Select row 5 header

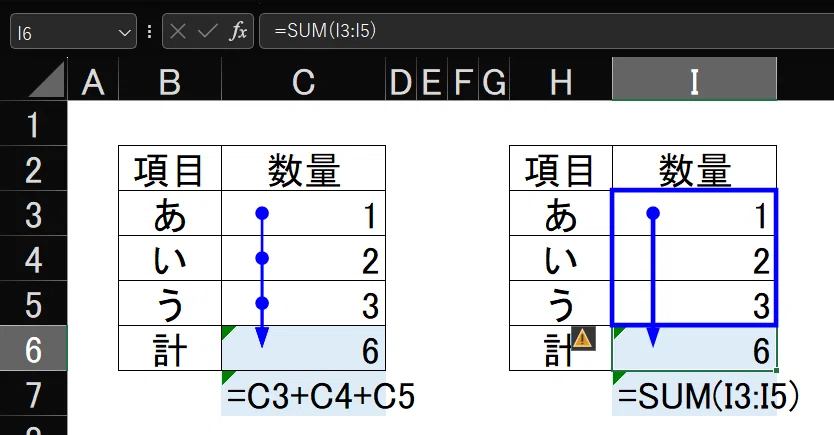pos(34,304)
